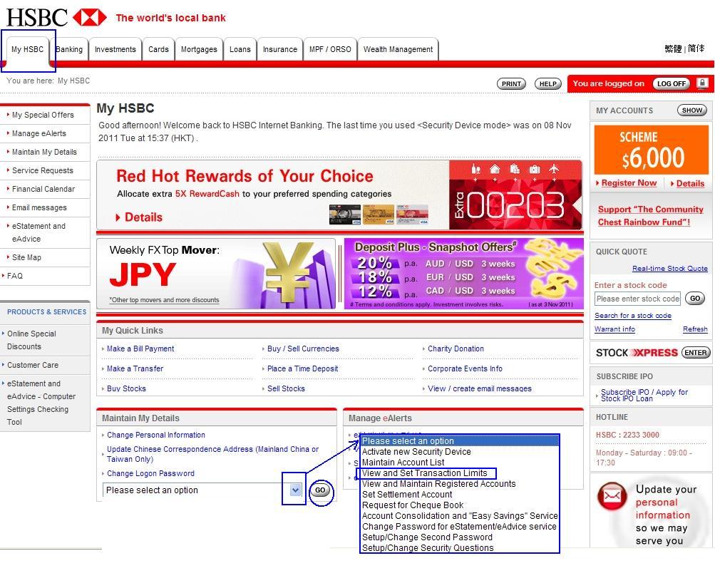Select View and Maintain Registered Accounts option
The width and height of the screenshot is (715, 588).
(x=438, y=484)
